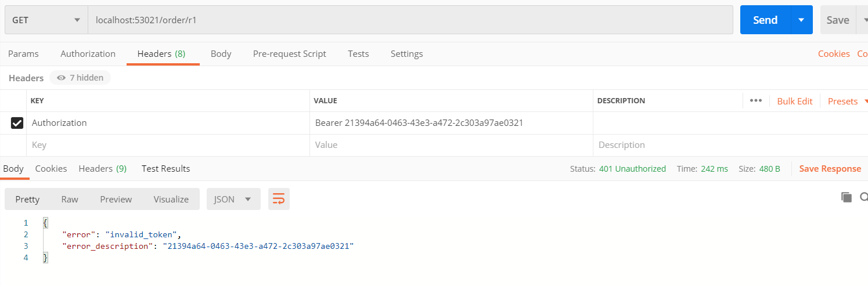Open the request Authorization tab
The height and width of the screenshot is (286, 868).
pyautogui.click(x=88, y=54)
